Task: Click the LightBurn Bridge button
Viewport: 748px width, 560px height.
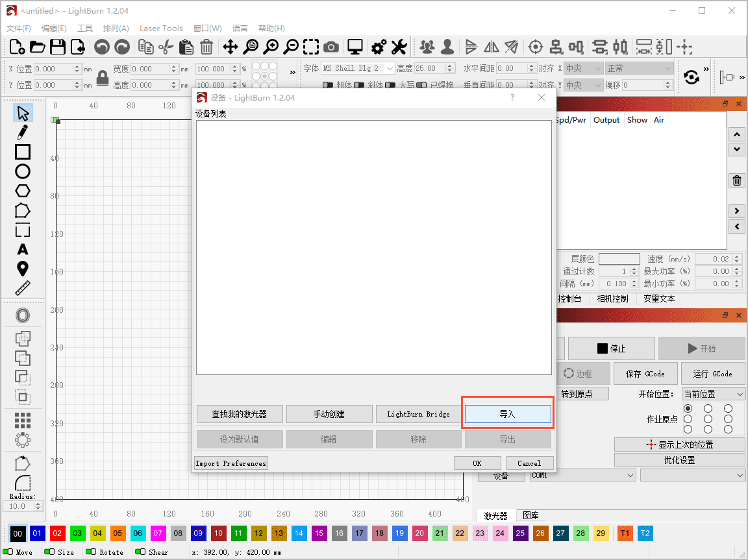Action: [x=418, y=414]
